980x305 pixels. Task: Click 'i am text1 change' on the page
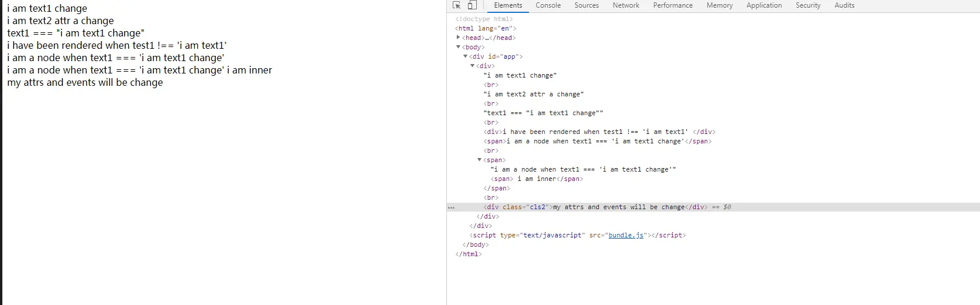pyautogui.click(x=47, y=8)
